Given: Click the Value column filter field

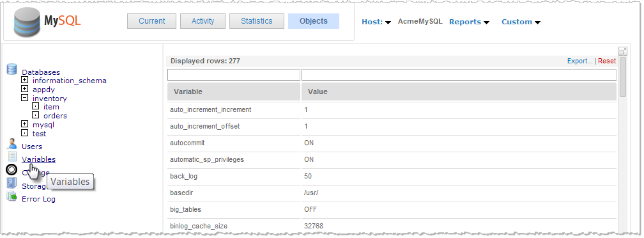Looking at the screenshot, I should (459, 75).
